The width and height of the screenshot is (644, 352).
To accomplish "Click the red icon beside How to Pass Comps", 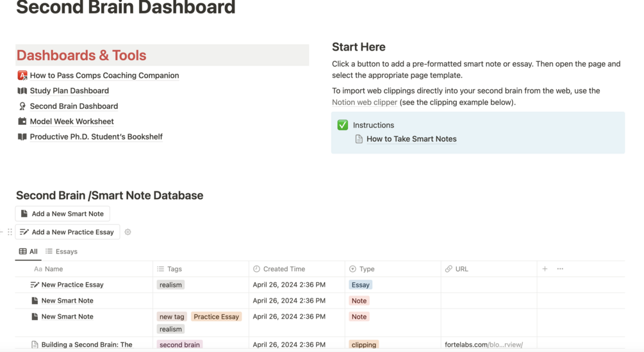I will (x=22, y=76).
